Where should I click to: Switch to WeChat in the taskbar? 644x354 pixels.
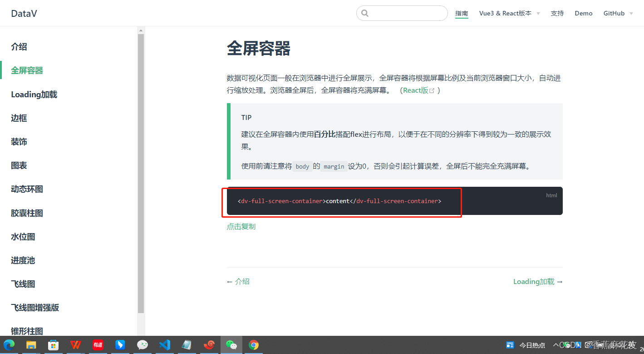click(x=231, y=345)
